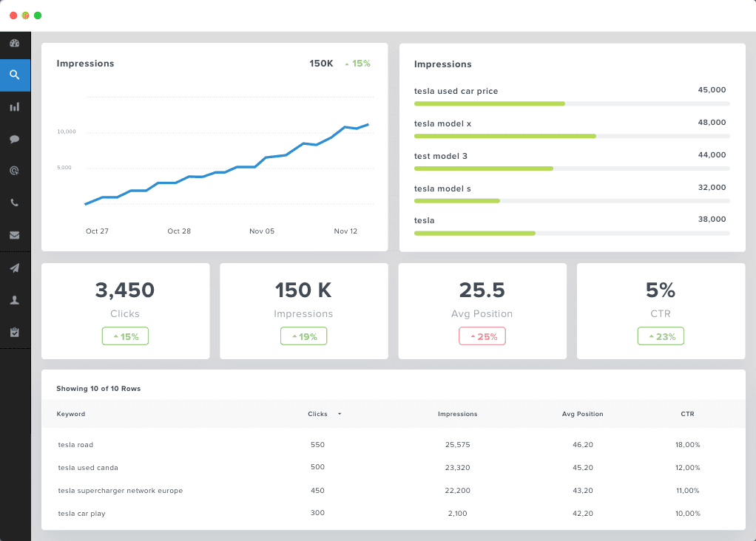
Task: Click the Keyword column header
Action: click(71, 414)
